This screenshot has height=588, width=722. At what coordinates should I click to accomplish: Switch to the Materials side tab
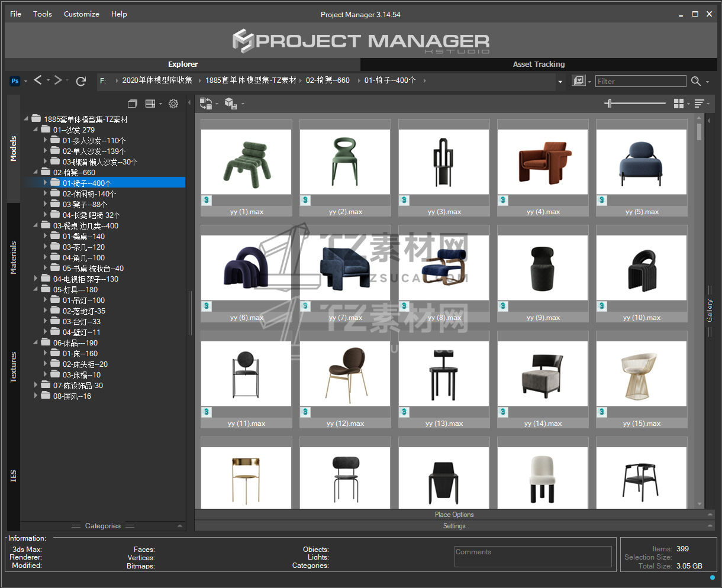13,257
